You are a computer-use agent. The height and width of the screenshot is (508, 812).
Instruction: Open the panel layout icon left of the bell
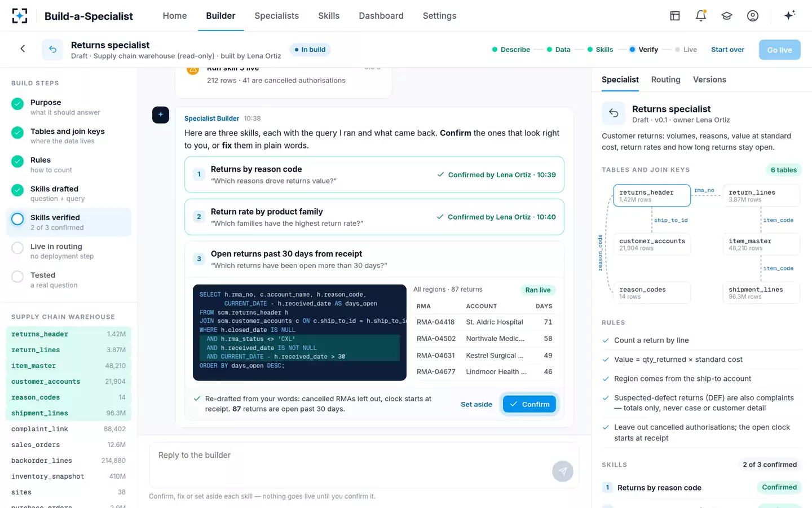[675, 16]
